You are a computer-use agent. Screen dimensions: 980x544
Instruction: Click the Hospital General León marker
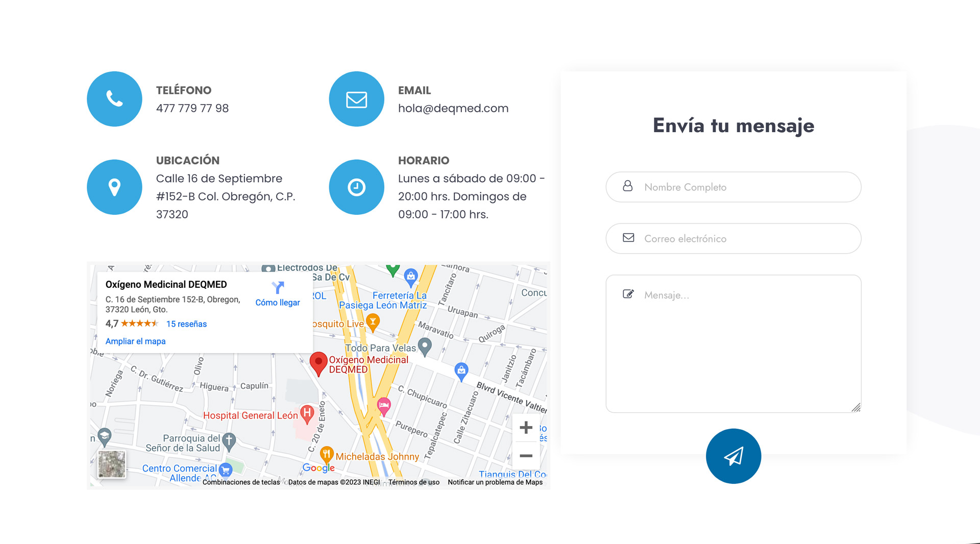click(307, 414)
